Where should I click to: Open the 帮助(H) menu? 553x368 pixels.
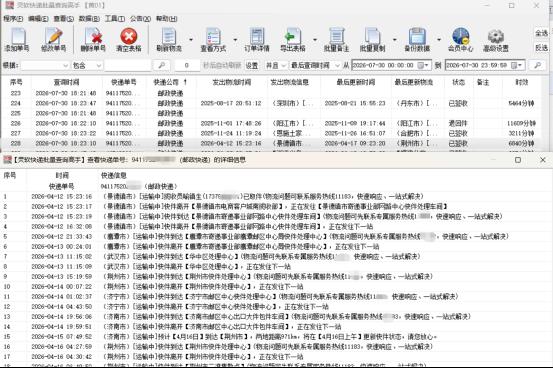(x=166, y=18)
